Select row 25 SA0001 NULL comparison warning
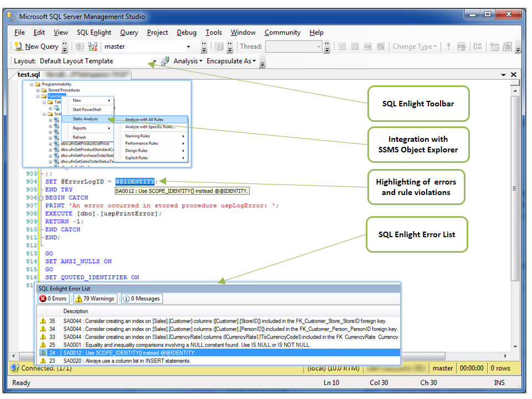Image resolution: width=532 pixels, height=399 pixels. [x=219, y=345]
